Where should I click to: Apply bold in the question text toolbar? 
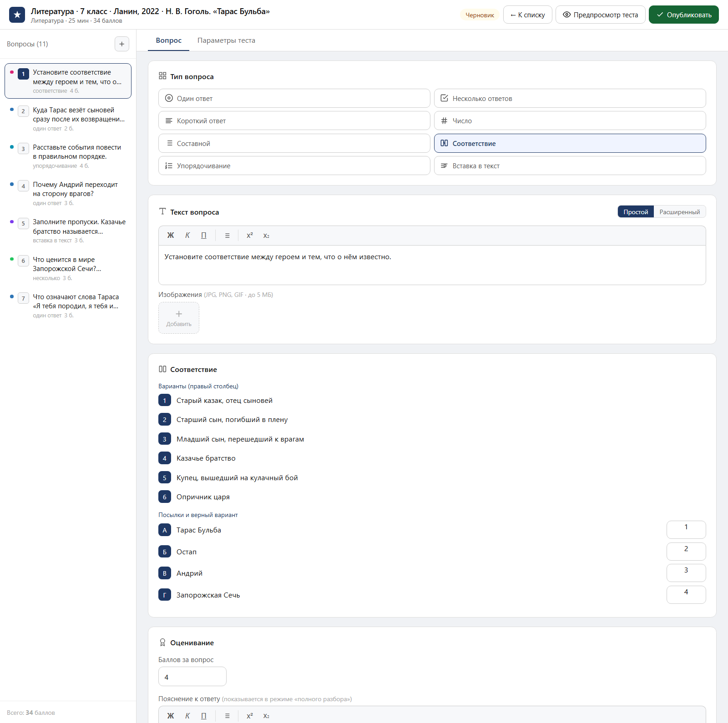[171, 236]
